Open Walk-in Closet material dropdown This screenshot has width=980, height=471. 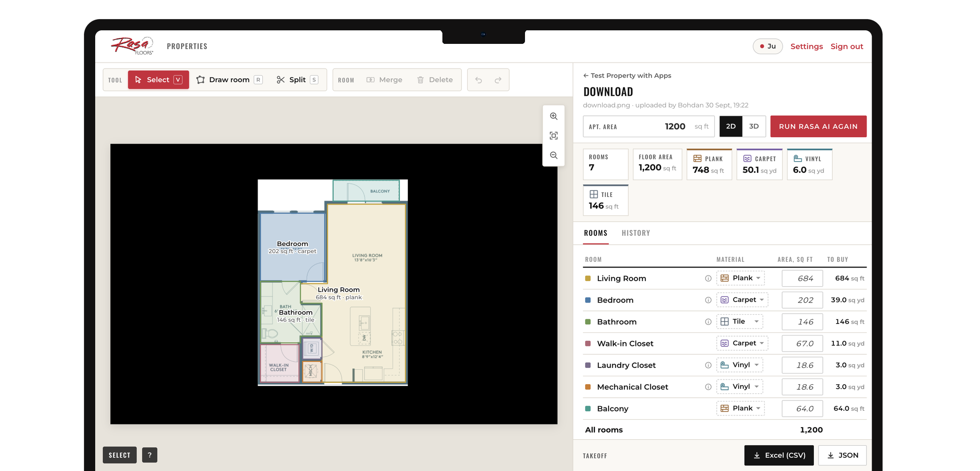pos(742,343)
